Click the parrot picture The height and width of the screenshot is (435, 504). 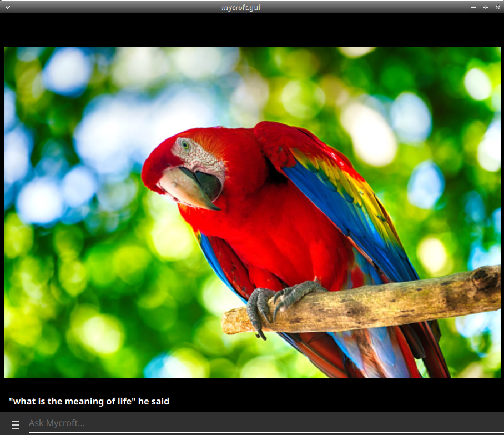coord(253,213)
